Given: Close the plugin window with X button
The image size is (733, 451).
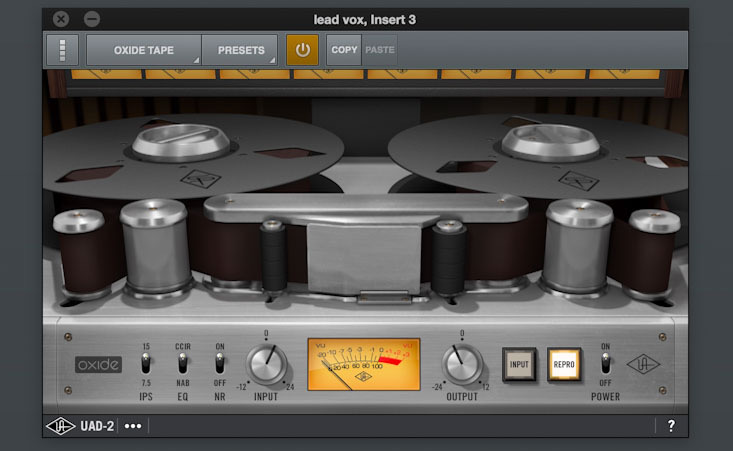Looking at the screenshot, I should (61, 19).
